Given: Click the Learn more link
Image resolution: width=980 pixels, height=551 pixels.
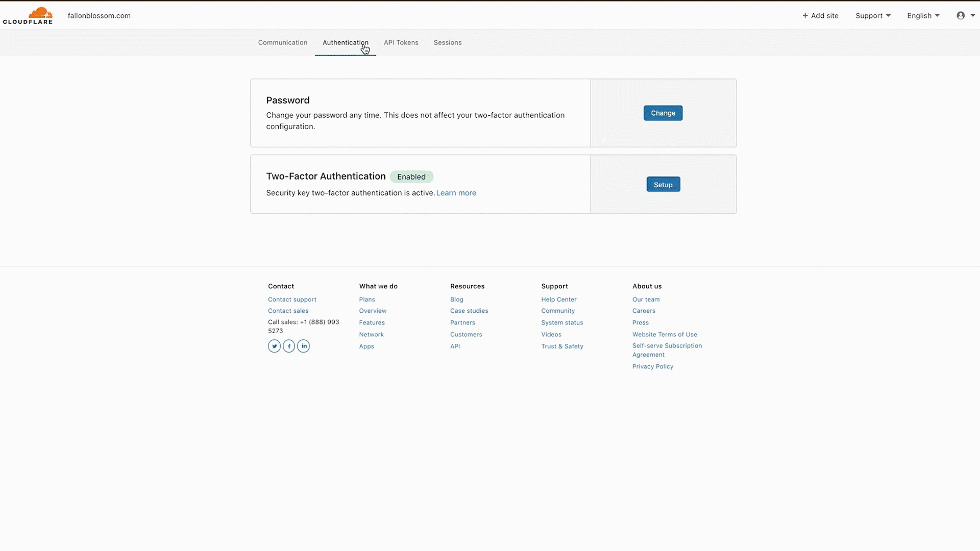Looking at the screenshot, I should coord(456,192).
